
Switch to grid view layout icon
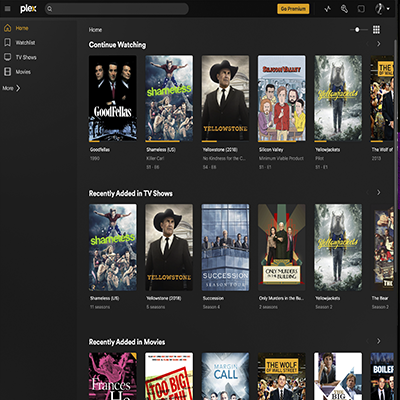point(376,30)
